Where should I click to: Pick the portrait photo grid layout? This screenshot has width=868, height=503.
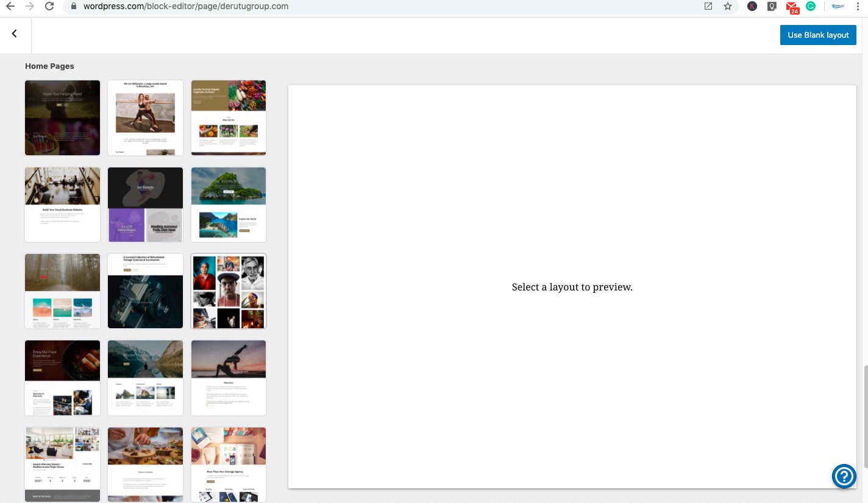point(229,291)
